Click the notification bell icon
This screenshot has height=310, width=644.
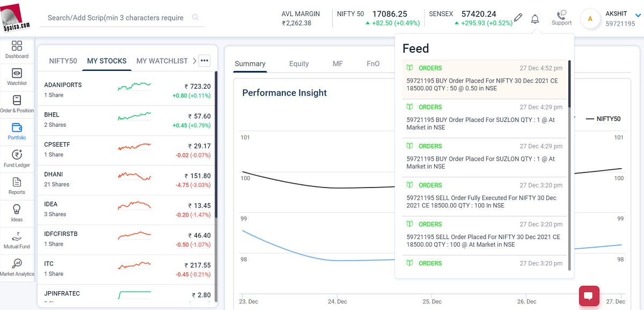click(535, 19)
